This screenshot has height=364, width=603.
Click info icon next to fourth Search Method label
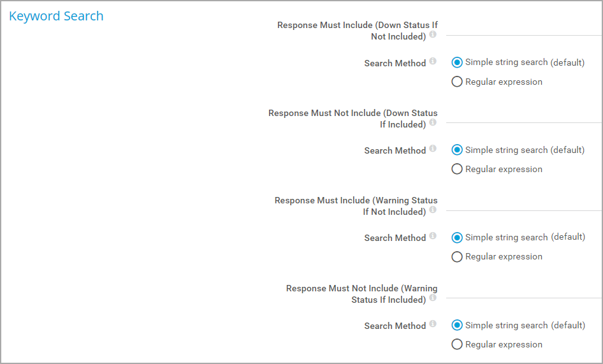433,324
